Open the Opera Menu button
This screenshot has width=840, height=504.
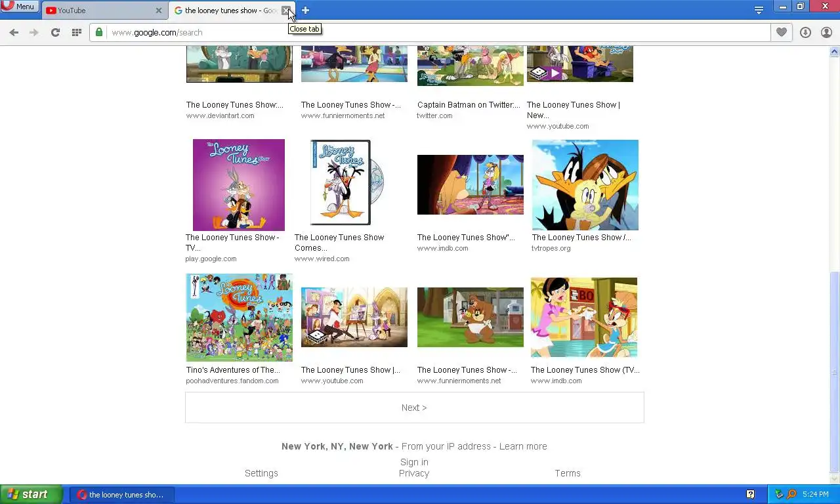click(19, 7)
